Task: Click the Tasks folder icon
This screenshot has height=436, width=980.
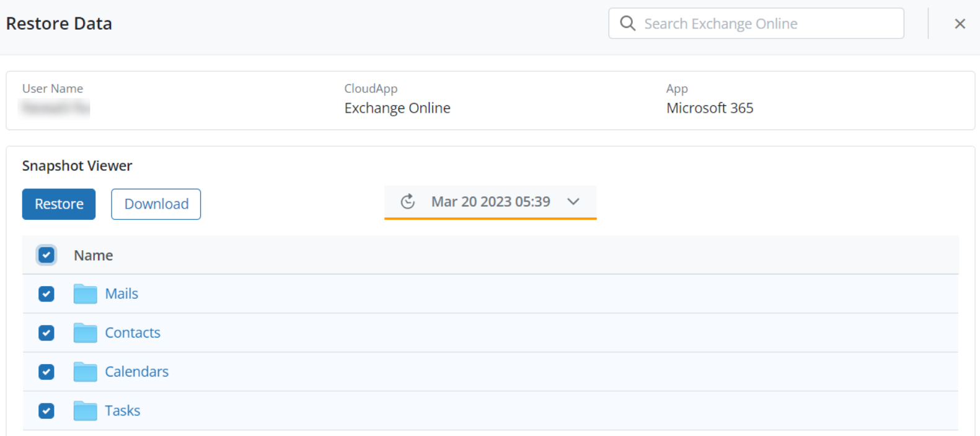Action: [85, 411]
